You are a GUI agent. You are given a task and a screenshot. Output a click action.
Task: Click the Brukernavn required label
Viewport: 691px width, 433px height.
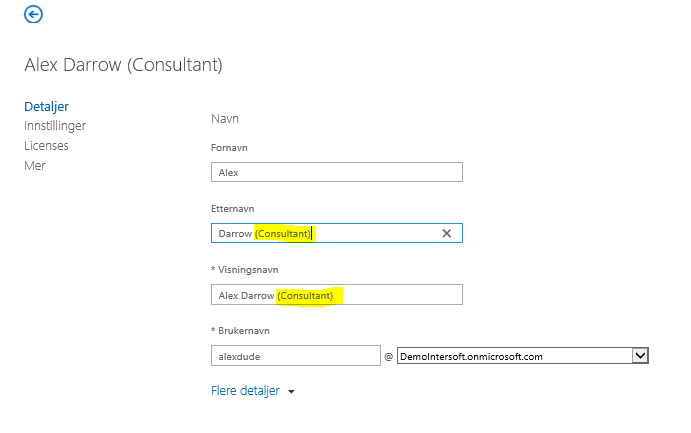tap(240, 331)
